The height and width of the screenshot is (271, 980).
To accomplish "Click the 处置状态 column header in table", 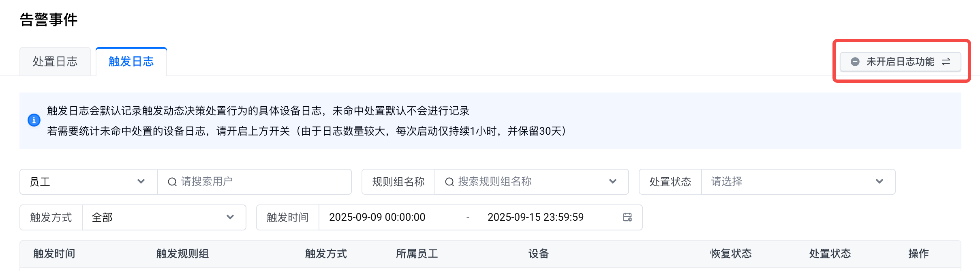I will pos(830,254).
